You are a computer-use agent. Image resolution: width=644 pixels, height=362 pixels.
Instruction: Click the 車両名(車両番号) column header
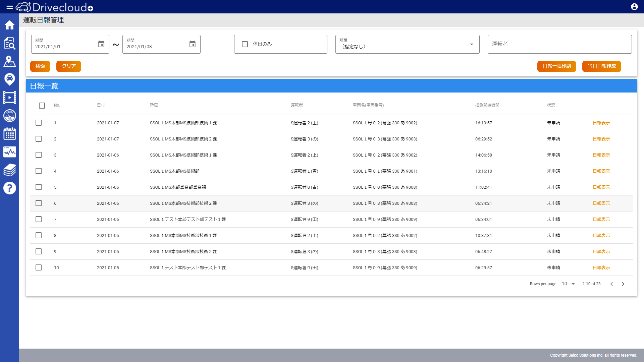tap(368, 105)
